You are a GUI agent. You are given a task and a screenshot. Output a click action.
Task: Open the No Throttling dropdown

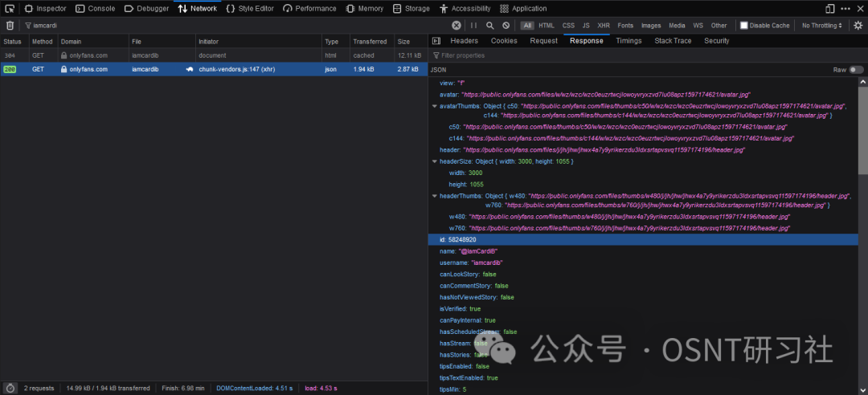tap(822, 26)
